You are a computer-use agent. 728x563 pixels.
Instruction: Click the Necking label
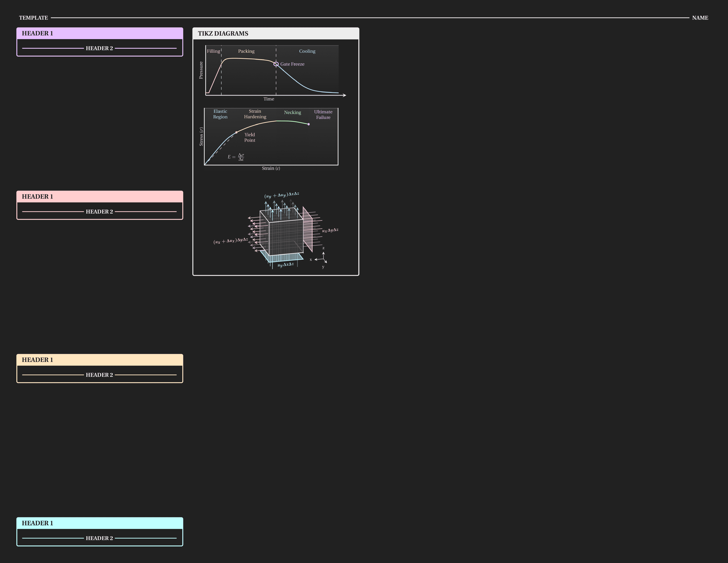[292, 112]
